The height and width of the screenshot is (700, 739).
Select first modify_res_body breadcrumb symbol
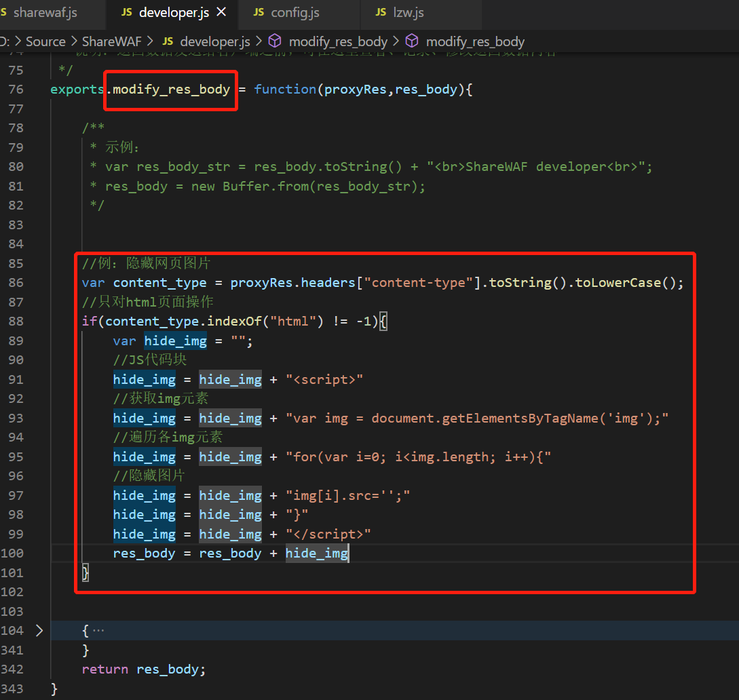(338, 41)
